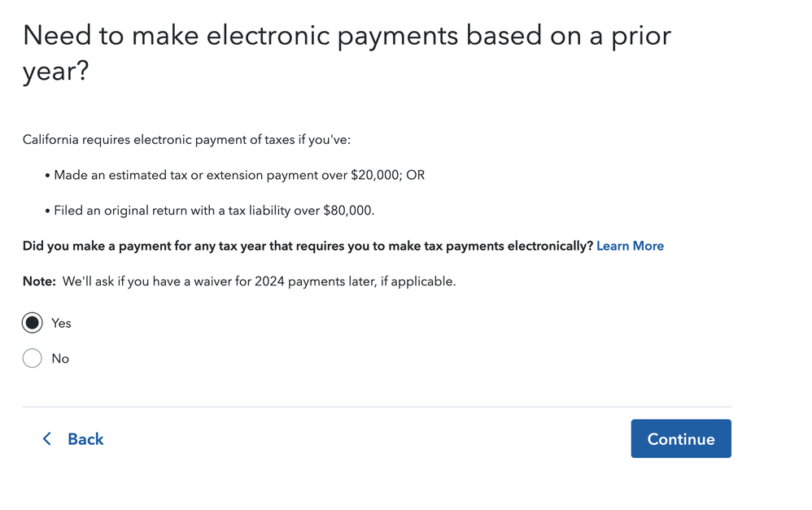Click the 'California requires electronic payment' sentence
812x510 pixels.
coord(186,140)
